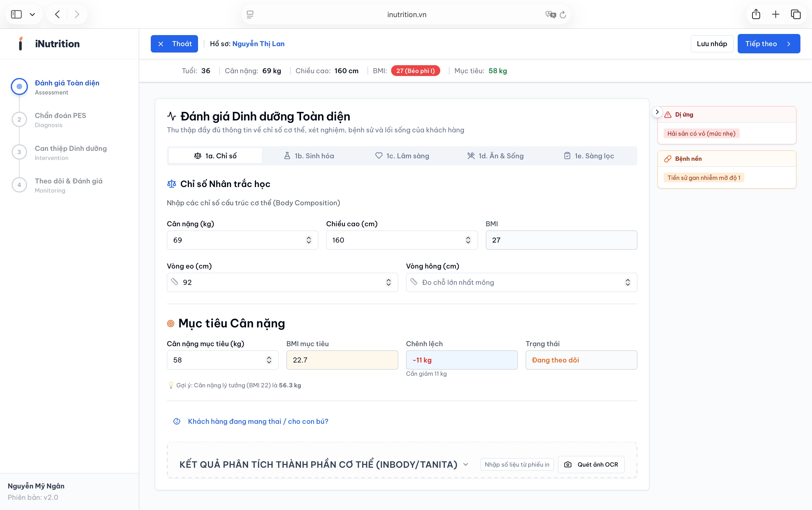Switch to the 1b. Sinh hóa tab

coord(309,156)
